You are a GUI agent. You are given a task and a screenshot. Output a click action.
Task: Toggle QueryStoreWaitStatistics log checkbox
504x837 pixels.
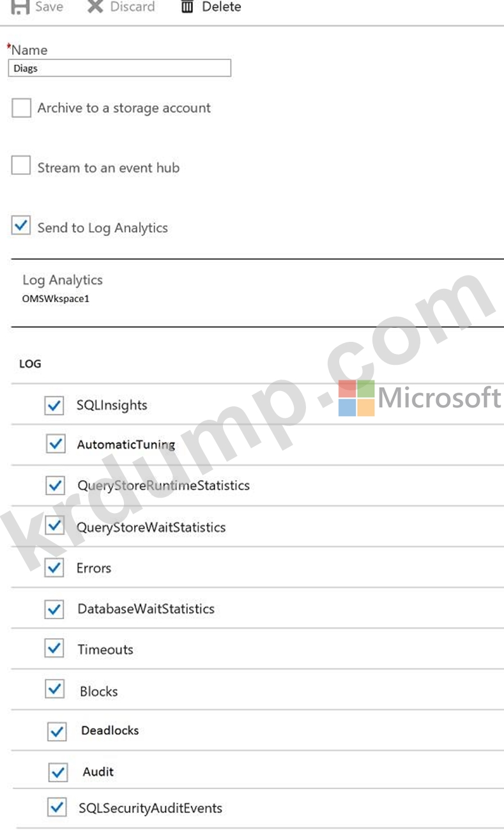click(54, 526)
